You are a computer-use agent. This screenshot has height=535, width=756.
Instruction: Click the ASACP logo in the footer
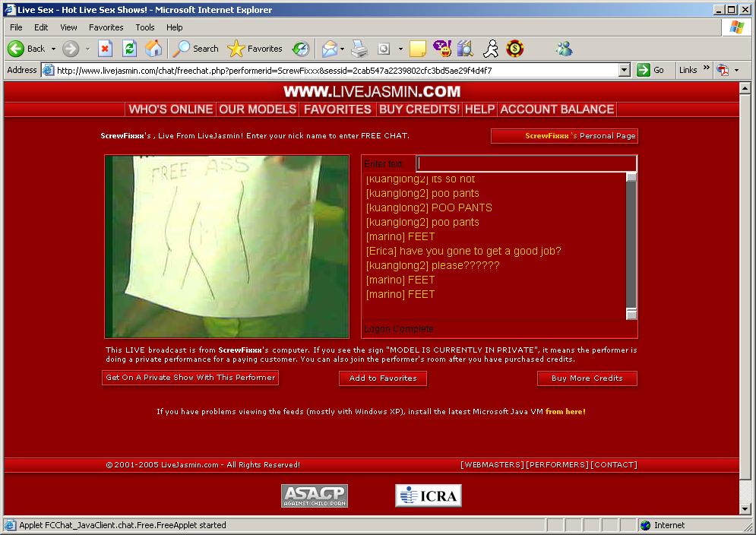[x=315, y=495]
